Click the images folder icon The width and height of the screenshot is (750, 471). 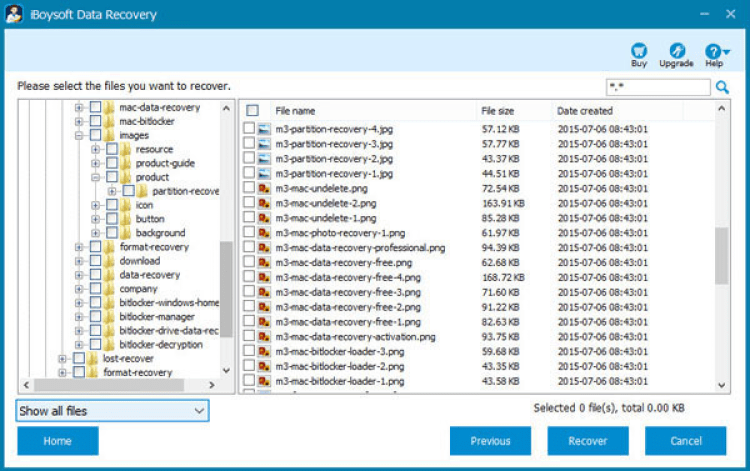pos(110,135)
